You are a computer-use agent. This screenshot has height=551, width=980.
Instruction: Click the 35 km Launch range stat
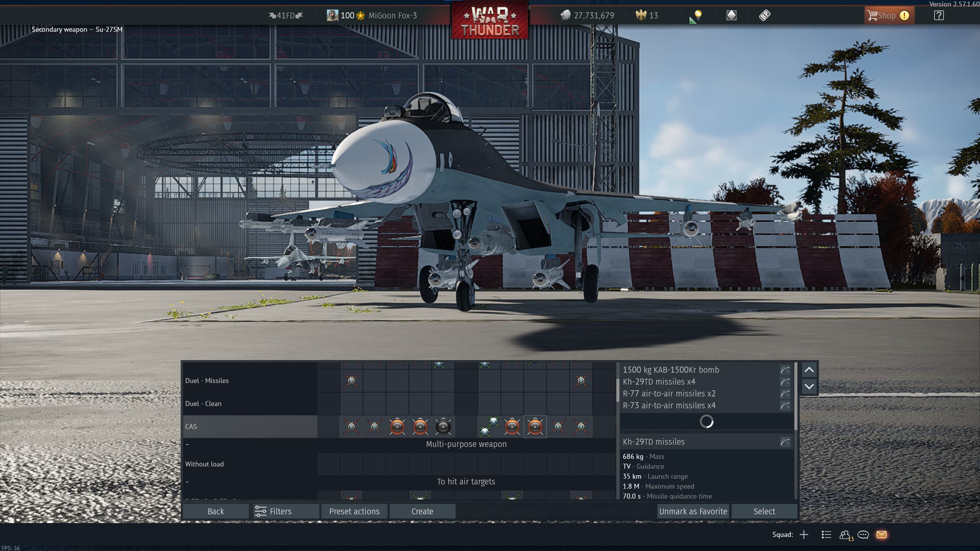pos(655,476)
